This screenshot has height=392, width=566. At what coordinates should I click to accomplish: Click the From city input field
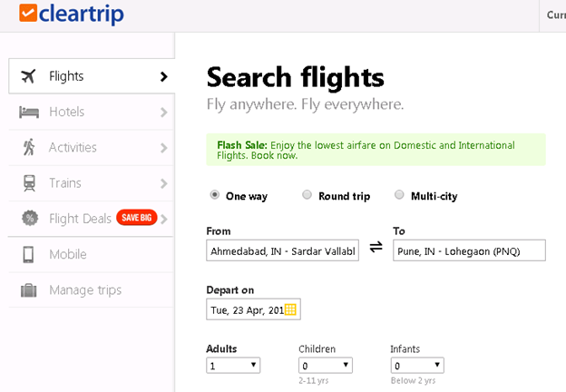[283, 250]
